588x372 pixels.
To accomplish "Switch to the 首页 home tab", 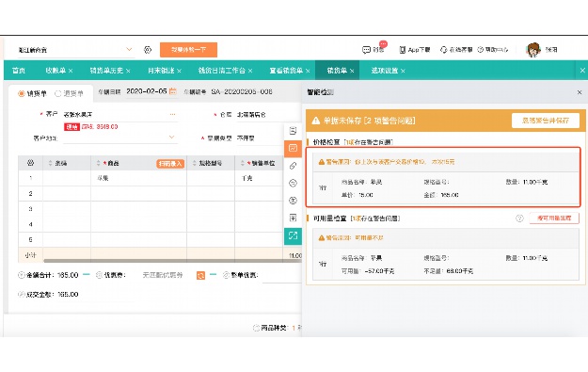I will (19, 71).
